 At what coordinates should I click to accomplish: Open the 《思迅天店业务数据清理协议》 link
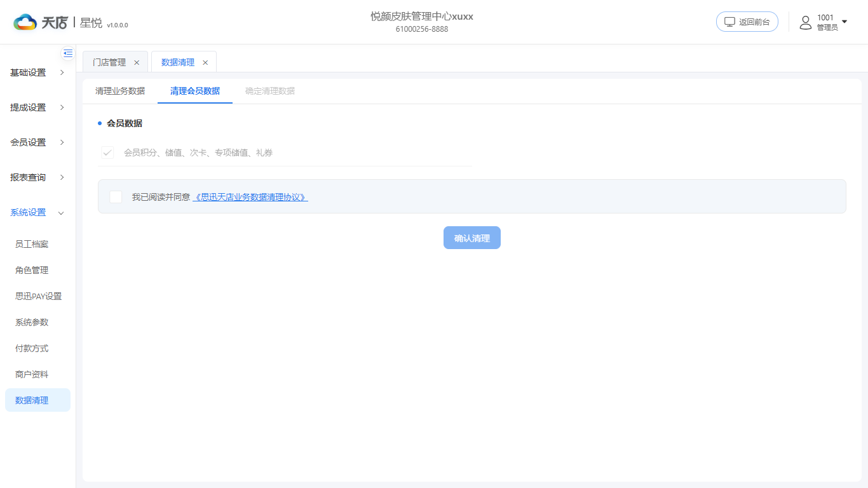click(250, 197)
